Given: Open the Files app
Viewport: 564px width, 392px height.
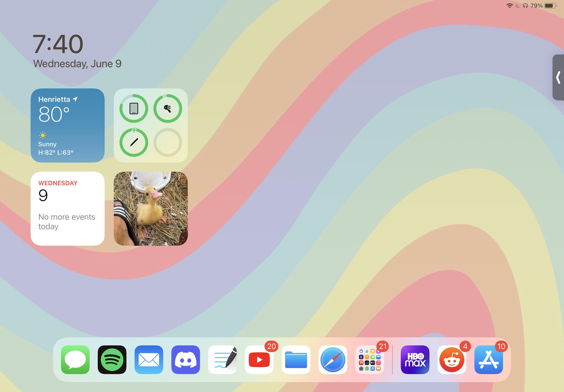Looking at the screenshot, I should 296,359.
